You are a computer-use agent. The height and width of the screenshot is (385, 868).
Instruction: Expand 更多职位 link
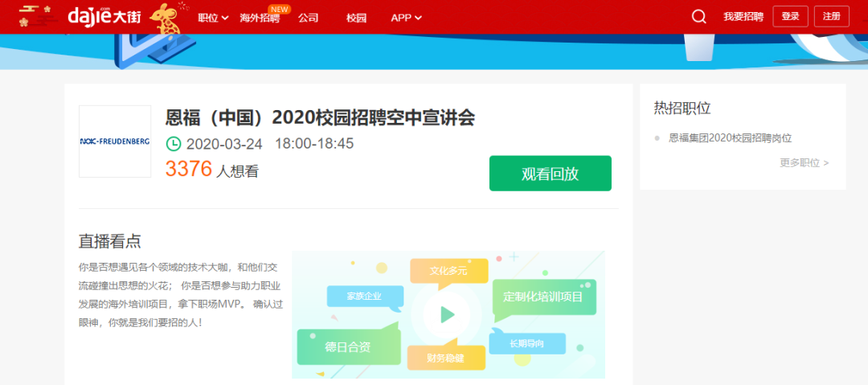(x=804, y=162)
